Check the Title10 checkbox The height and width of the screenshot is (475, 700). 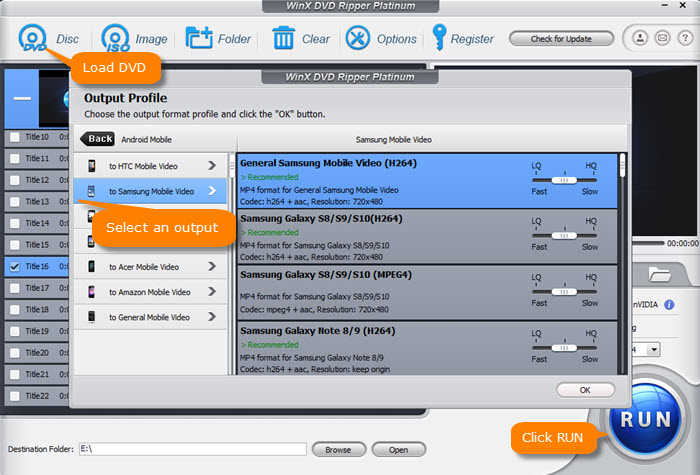click(15, 137)
